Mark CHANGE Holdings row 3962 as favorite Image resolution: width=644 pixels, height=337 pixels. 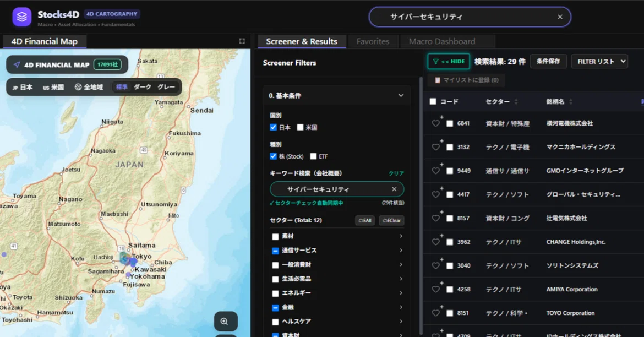point(436,242)
